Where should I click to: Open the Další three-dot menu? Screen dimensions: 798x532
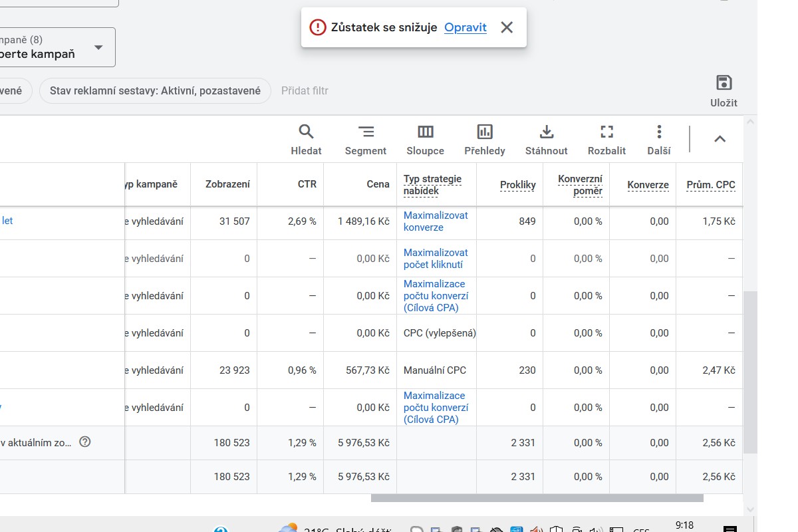[658, 132]
